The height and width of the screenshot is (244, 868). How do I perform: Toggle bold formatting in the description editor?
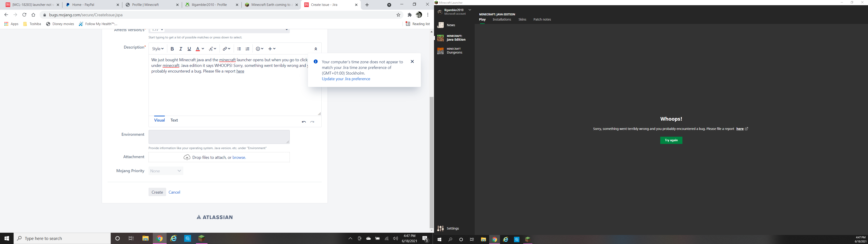pyautogui.click(x=172, y=49)
